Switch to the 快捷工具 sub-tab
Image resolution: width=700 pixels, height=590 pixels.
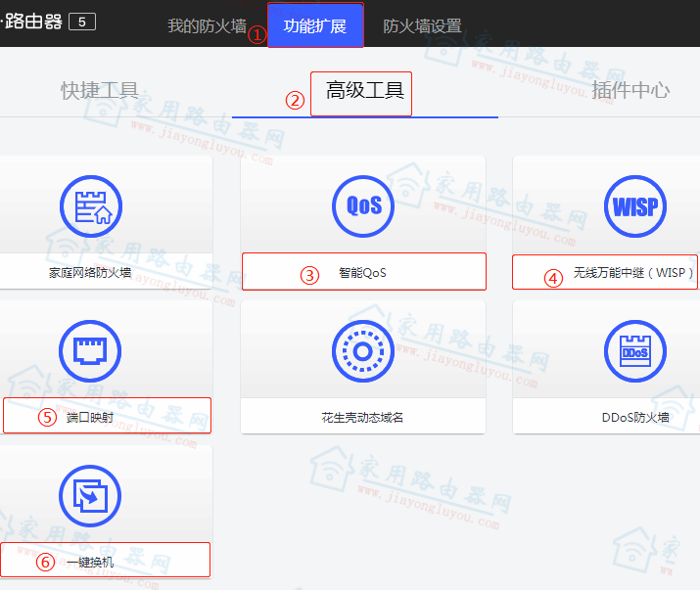[x=100, y=91]
